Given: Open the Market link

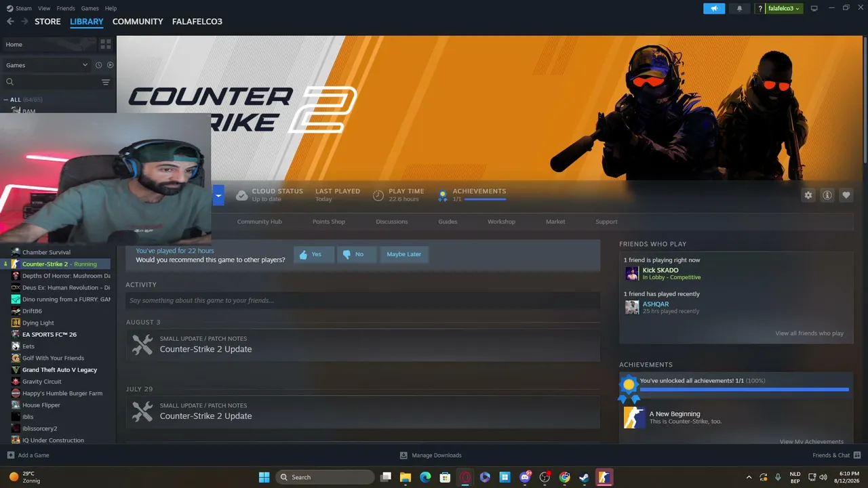Looking at the screenshot, I should pyautogui.click(x=555, y=222).
